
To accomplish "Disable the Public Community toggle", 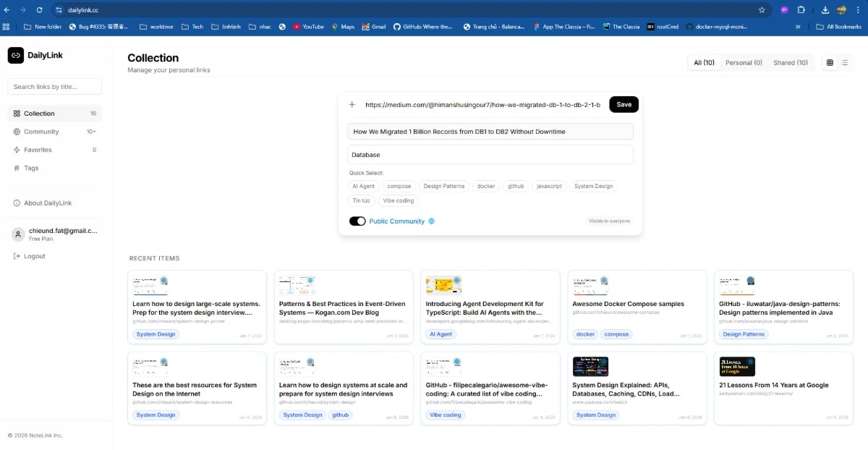I will (357, 221).
